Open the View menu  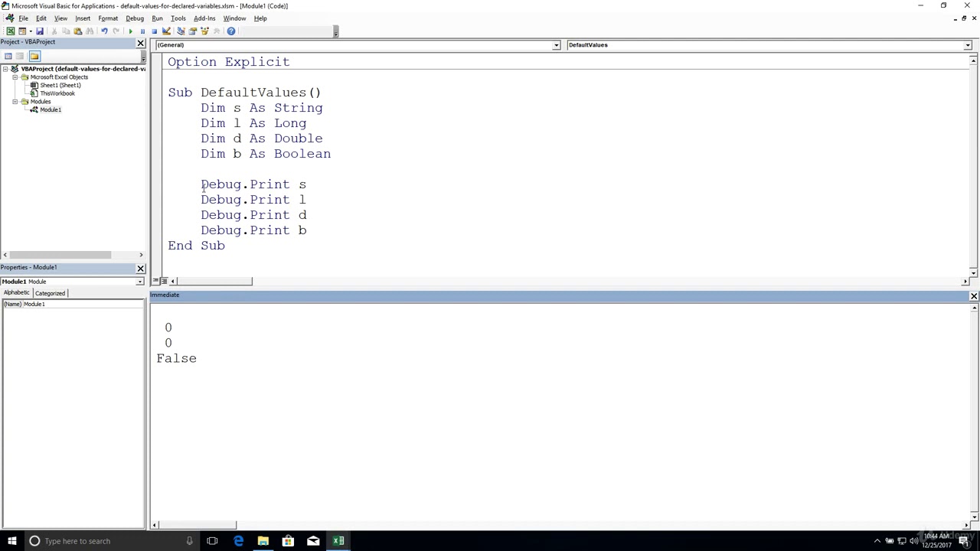tap(60, 18)
